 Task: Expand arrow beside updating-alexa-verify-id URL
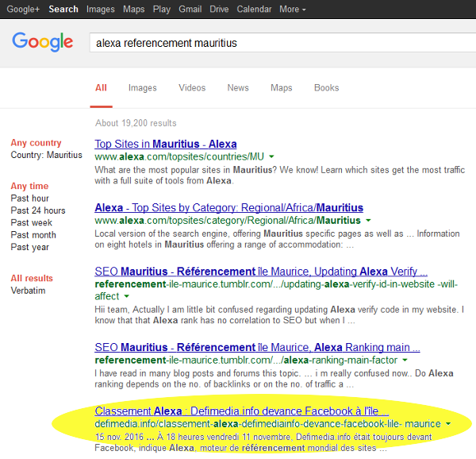pyautogui.click(x=127, y=296)
